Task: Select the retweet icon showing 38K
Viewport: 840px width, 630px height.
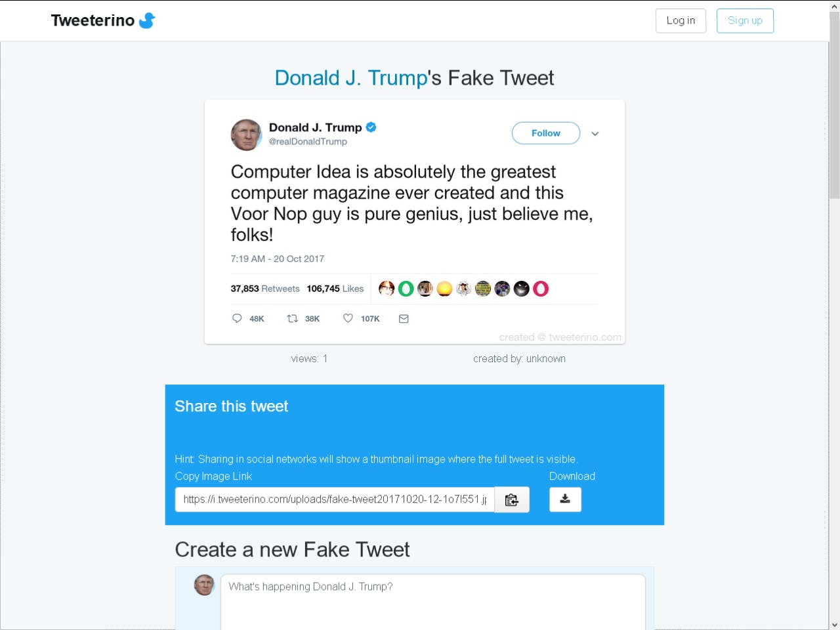Action: click(293, 318)
